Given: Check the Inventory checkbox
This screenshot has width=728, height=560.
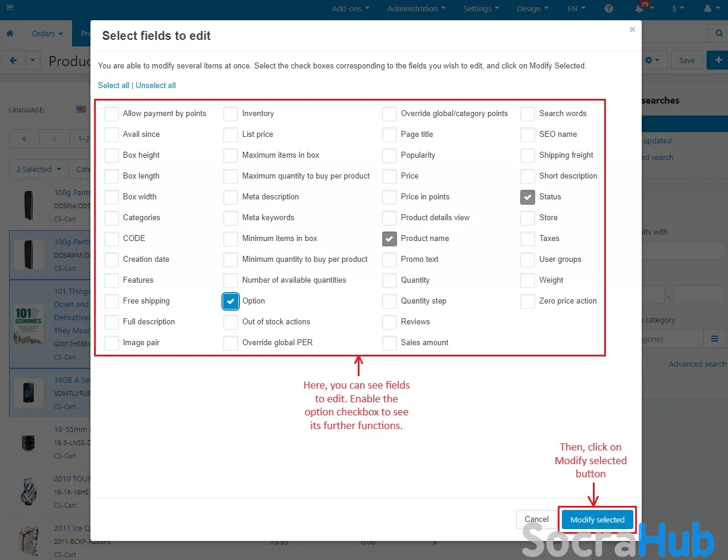Looking at the screenshot, I should pyautogui.click(x=231, y=114).
